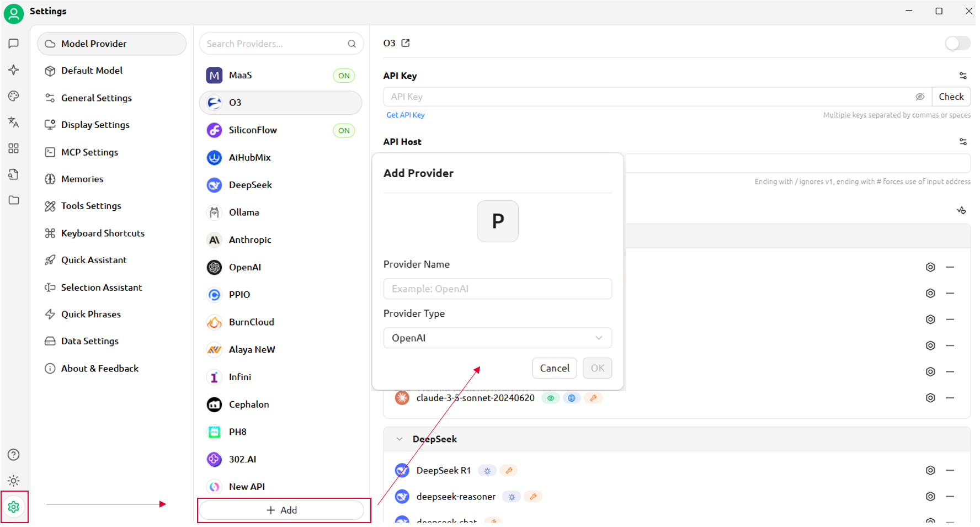Select the O3 provider in list
Viewport: 980px width, 527px height.
pyautogui.click(x=281, y=103)
